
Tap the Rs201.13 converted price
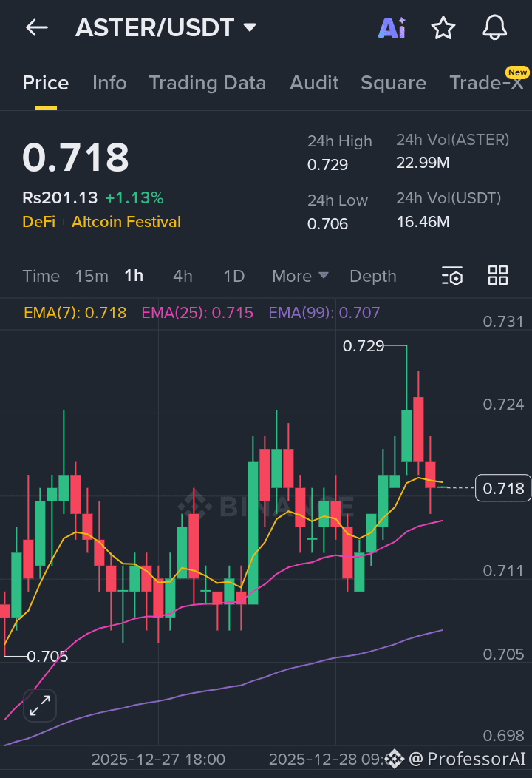tap(60, 198)
